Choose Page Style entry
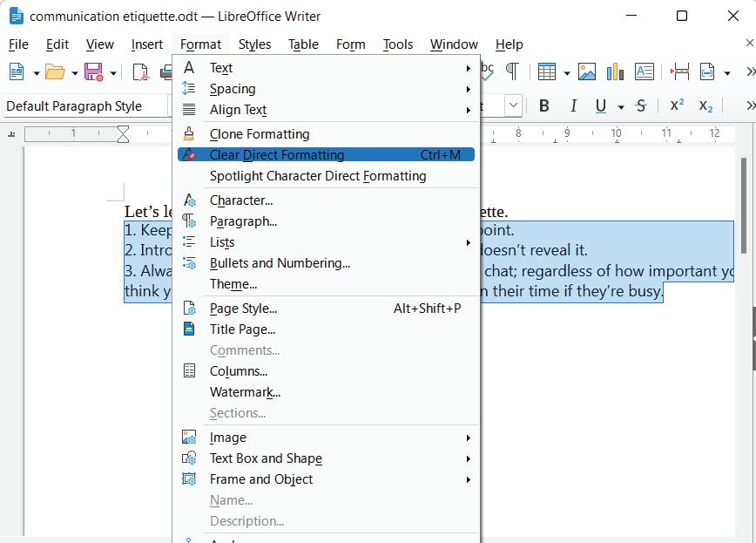The image size is (756, 543). point(326,309)
